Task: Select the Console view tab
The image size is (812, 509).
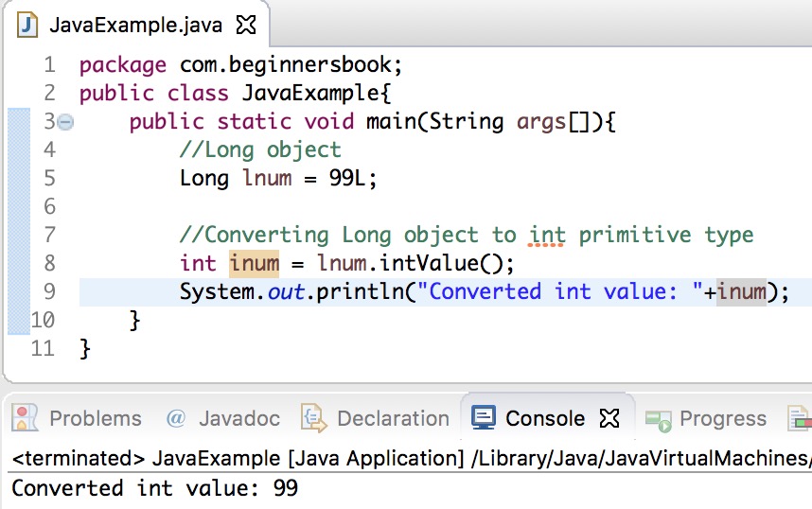Action: (545, 418)
